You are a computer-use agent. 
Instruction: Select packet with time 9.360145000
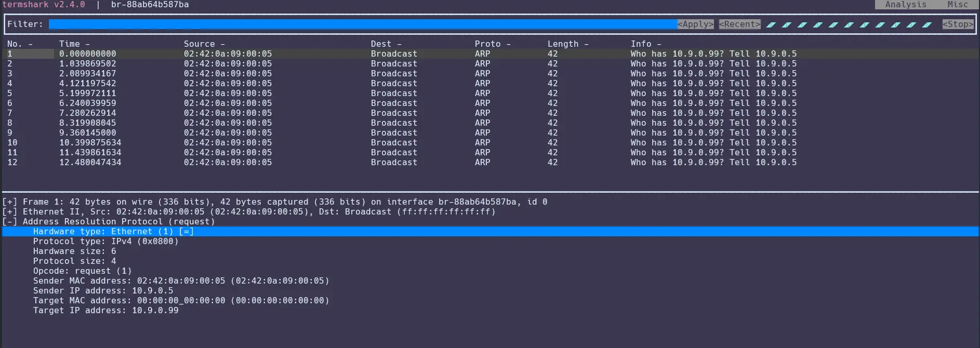point(491,133)
